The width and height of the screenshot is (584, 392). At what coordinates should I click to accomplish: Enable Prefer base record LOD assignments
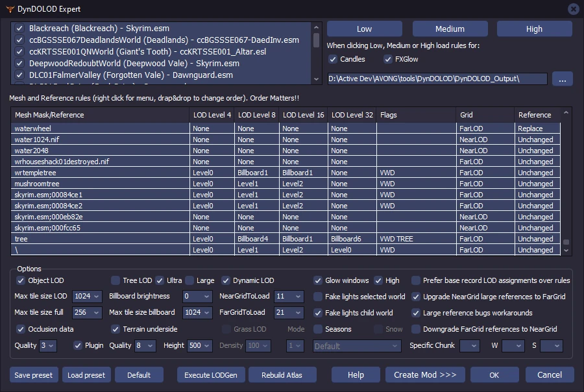click(x=416, y=280)
